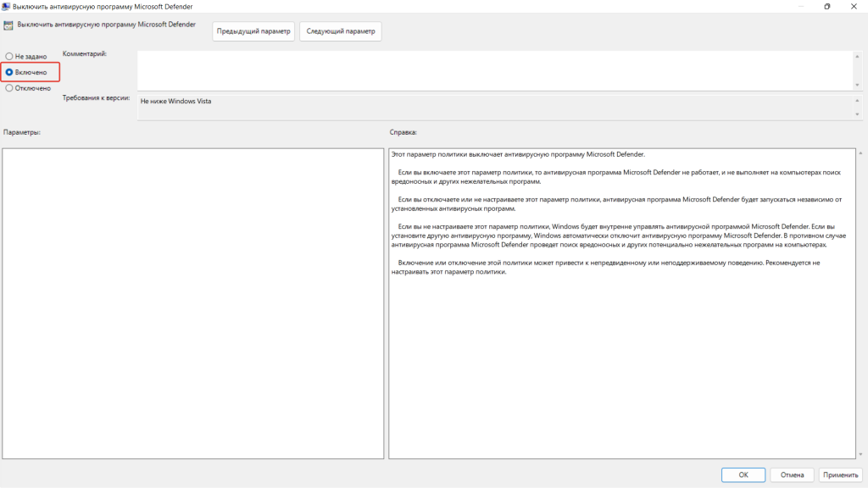
Task: Click inside the "Комментарий" text box
Action: coord(492,70)
